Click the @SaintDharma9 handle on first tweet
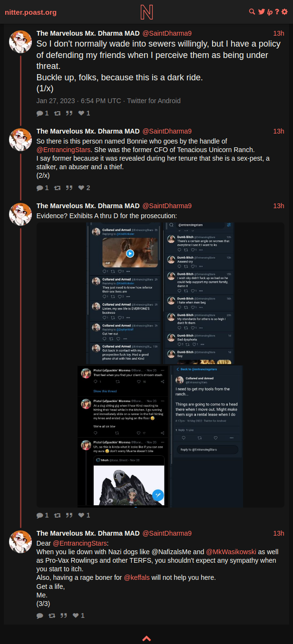293x644 pixels. coord(167,33)
